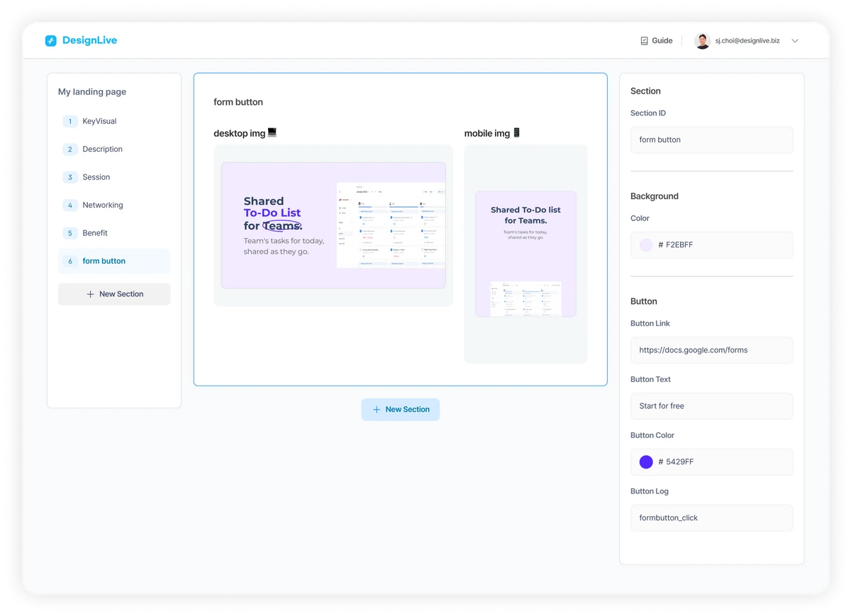Click the 'Button Log' label
Viewport: 851px width, 616px height.
pyautogui.click(x=650, y=491)
